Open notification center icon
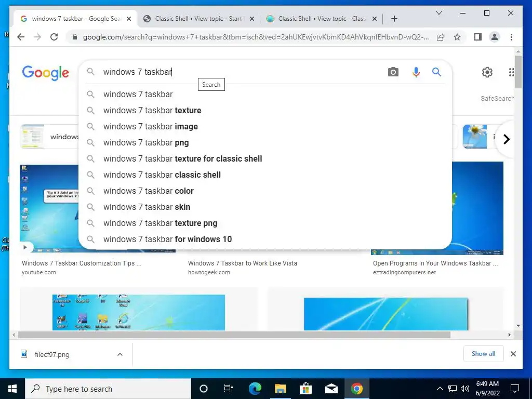 (515, 389)
